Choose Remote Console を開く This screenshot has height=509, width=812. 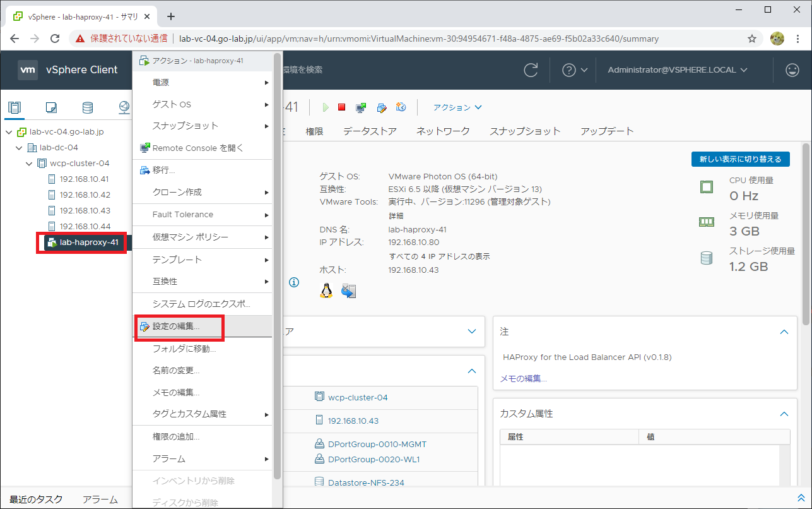pyautogui.click(x=203, y=148)
